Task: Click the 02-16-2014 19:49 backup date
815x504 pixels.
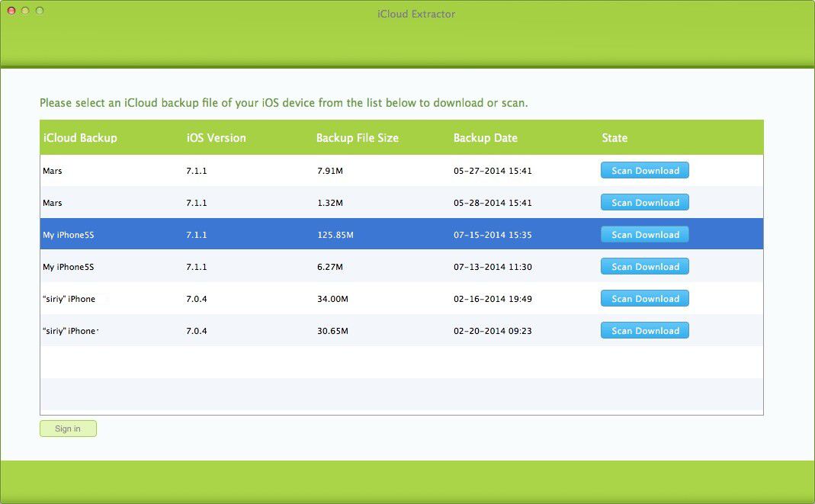Action: point(493,299)
